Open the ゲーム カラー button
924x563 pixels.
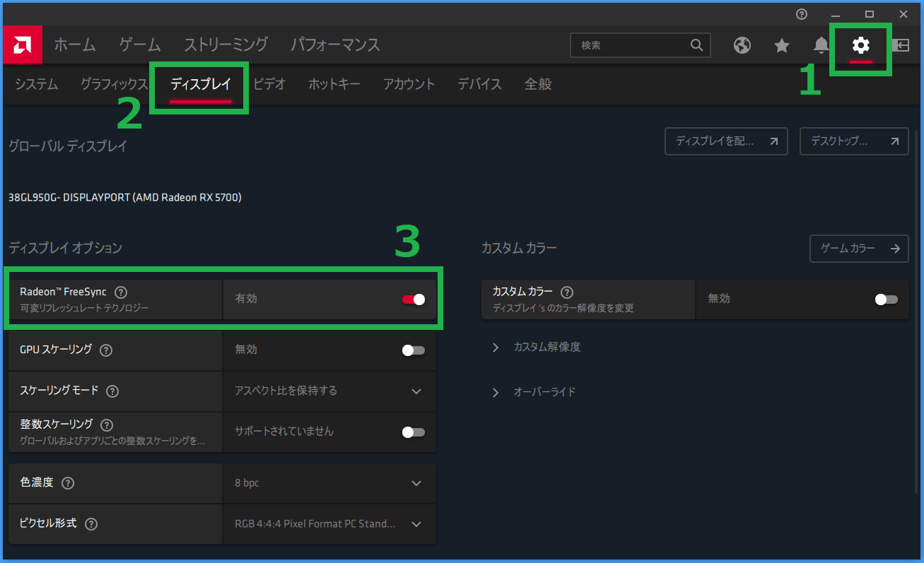(x=859, y=249)
